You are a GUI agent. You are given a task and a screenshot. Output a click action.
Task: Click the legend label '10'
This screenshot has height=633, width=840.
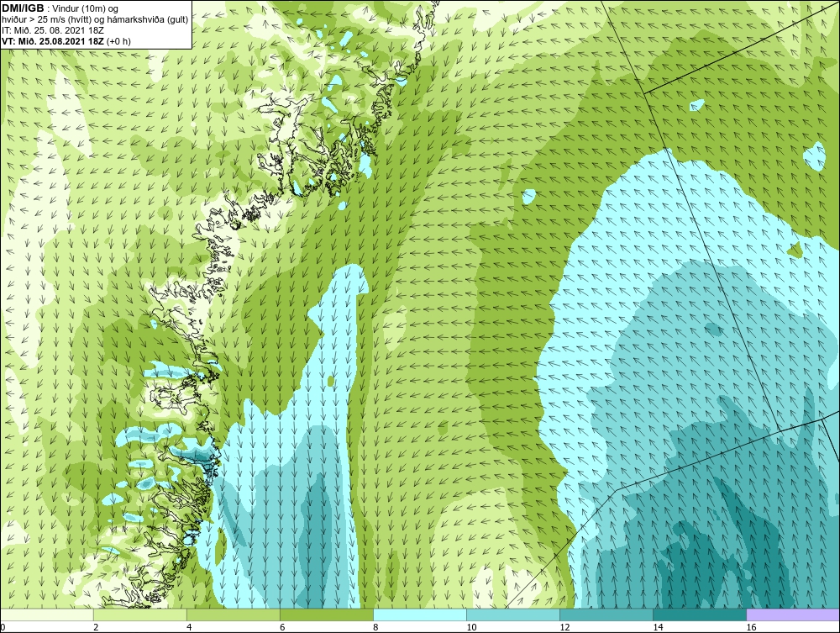(x=471, y=627)
